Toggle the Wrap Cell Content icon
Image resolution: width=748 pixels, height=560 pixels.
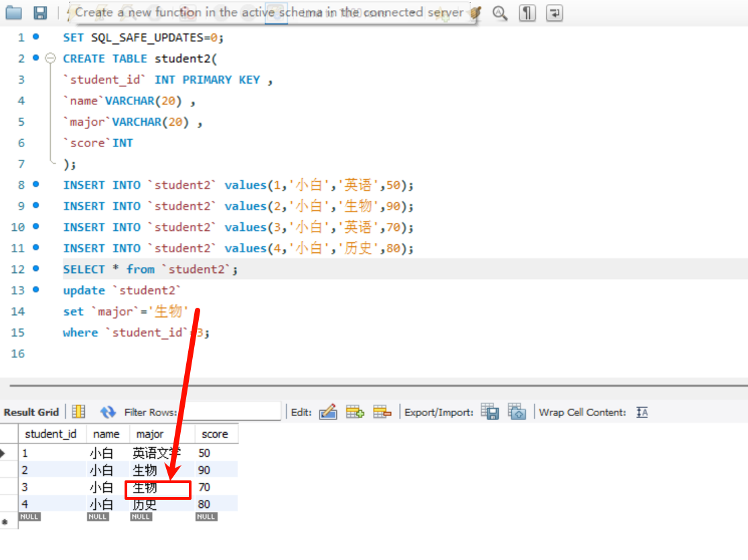(x=642, y=412)
